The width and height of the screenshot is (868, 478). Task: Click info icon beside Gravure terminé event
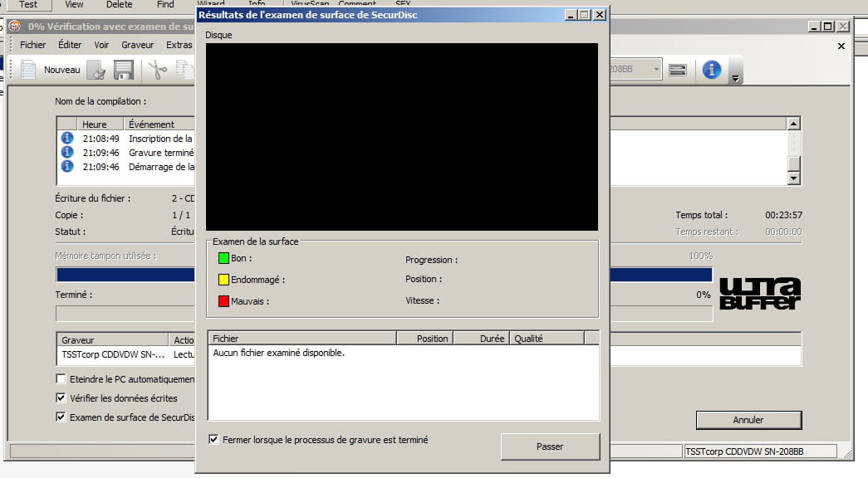(x=67, y=152)
